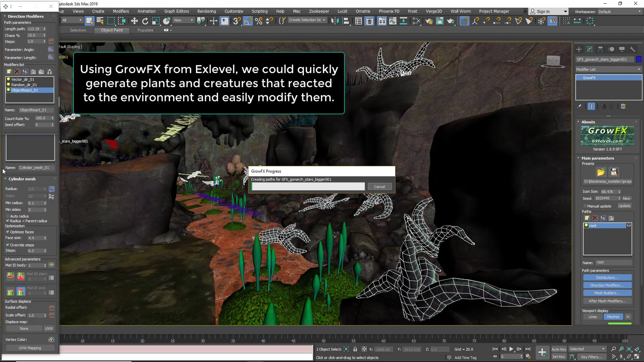Click the Seed offset input field

point(43,125)
